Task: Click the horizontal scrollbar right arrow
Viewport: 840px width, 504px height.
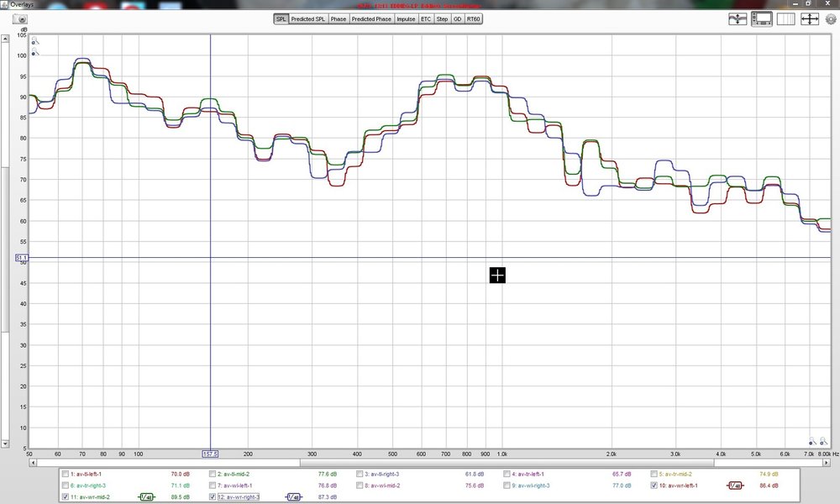Action: [827, 462]
